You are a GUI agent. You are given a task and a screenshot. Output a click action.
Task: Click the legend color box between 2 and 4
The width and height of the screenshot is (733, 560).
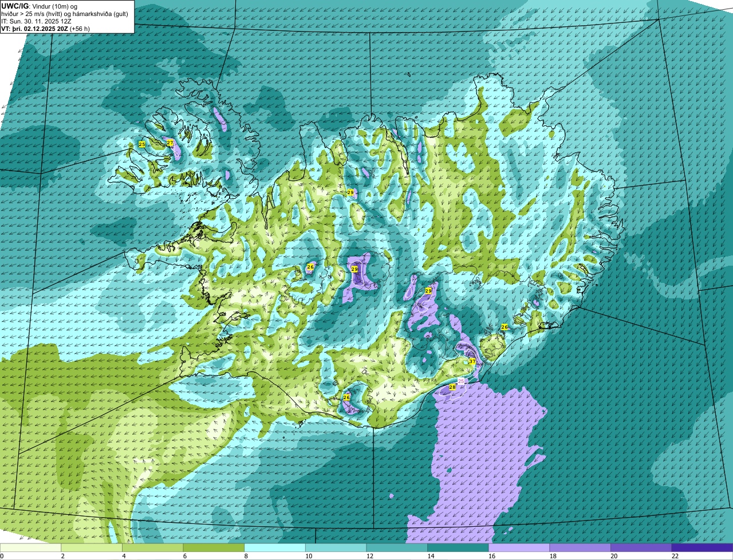(x=92, y=547)
